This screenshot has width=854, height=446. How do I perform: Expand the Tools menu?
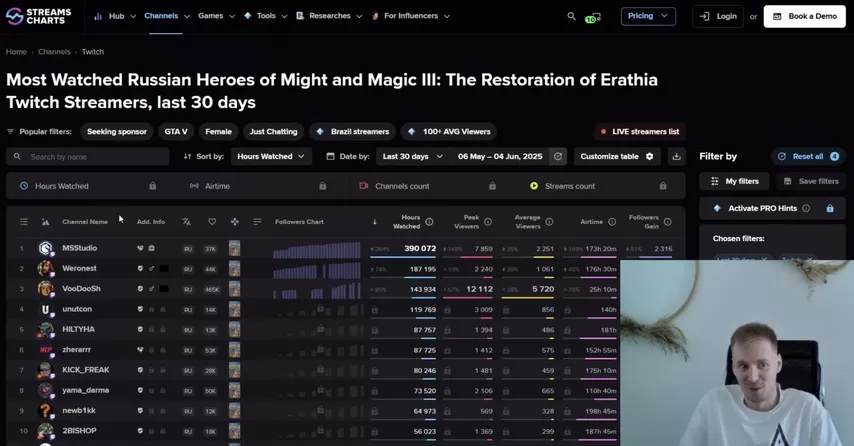(266, 16)
